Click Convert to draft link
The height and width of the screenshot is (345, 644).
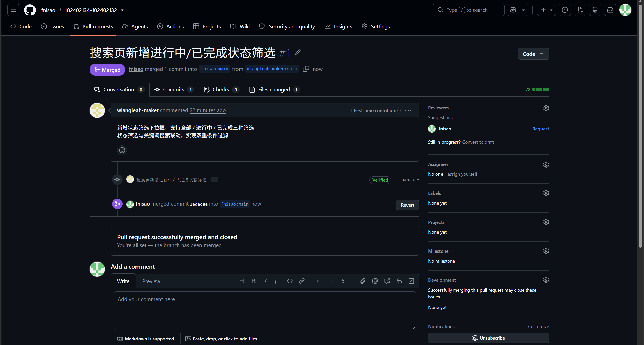click(x=478, y=142)
